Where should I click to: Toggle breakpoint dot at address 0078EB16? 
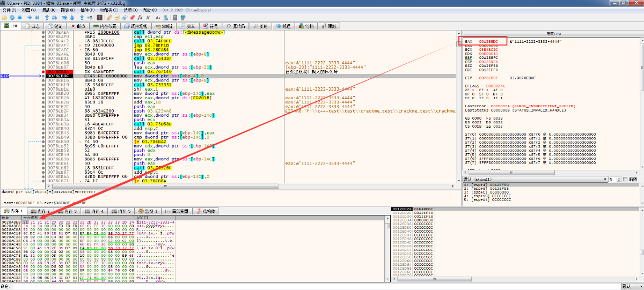[43, 80]
